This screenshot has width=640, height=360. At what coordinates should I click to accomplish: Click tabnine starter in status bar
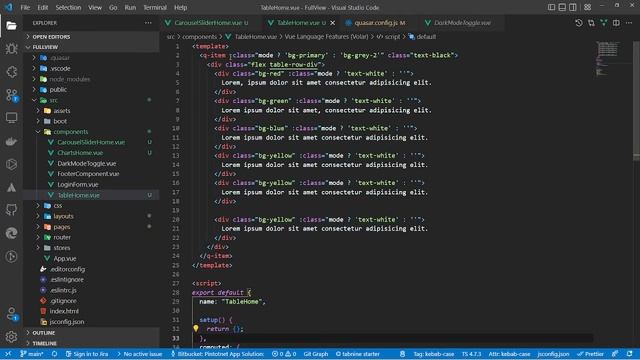(x=358, y=354)
